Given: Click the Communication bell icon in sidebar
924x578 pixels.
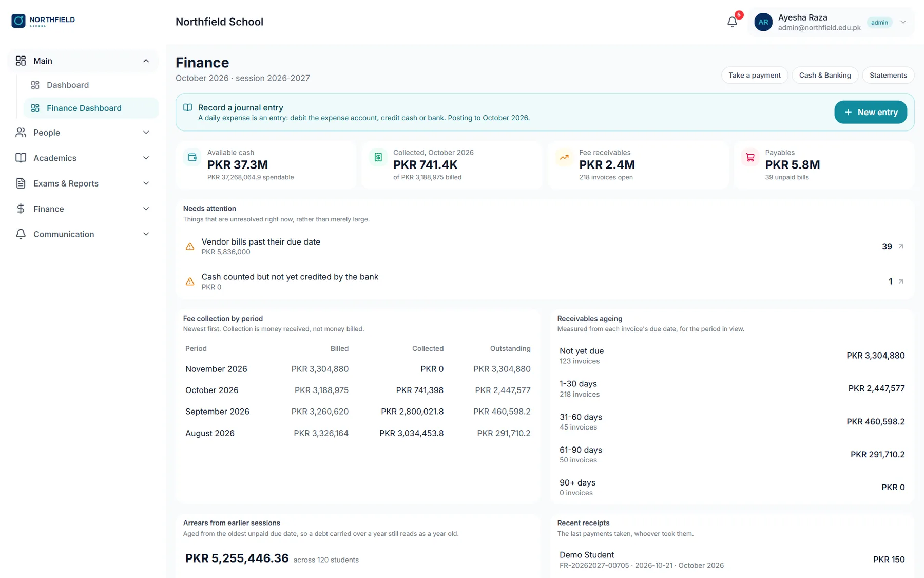Looking at the screenshot, I should (21, 234).
